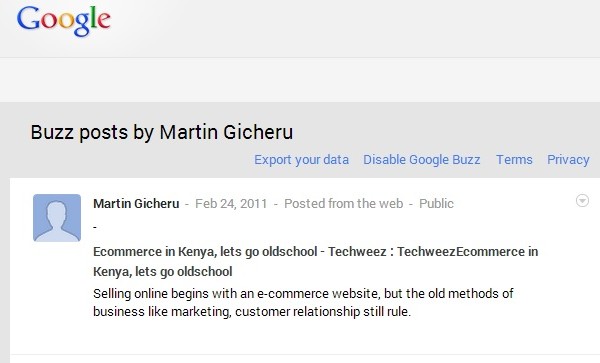Image resolution: width=600 pixels, height=363 pixels.
Task: Click the Martin Gicheru author name
Action: pyautogui.click(x=136, y=203)
